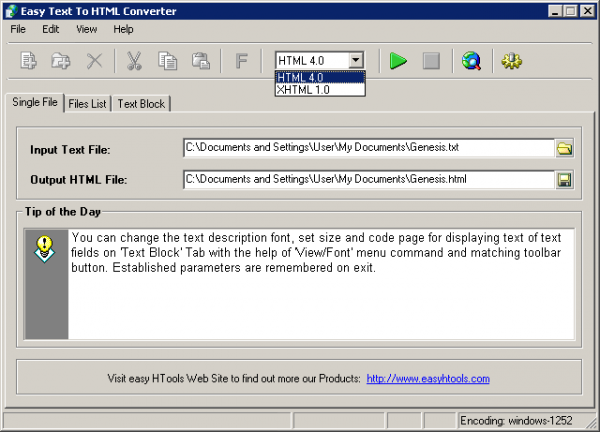Click the application icon in title bar
This screenshot has width=600, height=432.
(x=11, y=11)
